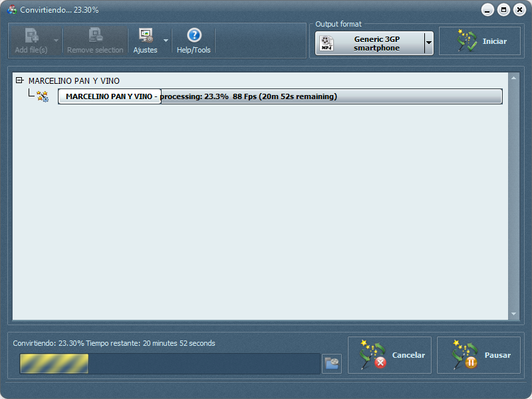Maximize the converter window
532x399 pixels.
click(503, 10)
